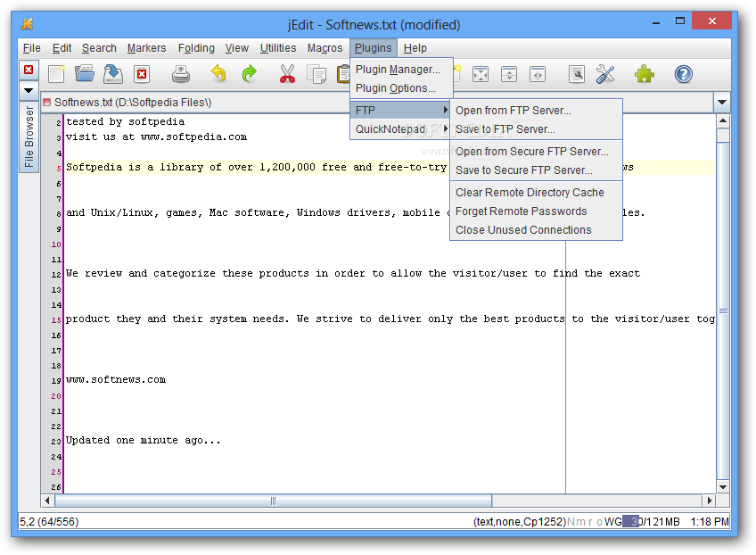Click the horizontal scrollbar thumb

(273, 501)
